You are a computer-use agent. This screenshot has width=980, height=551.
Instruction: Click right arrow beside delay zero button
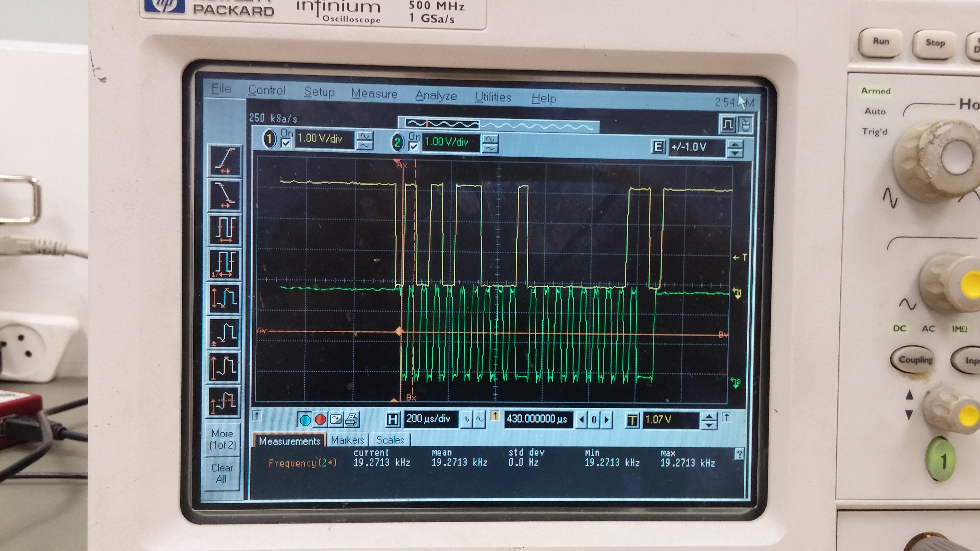(x=606, y=420)
